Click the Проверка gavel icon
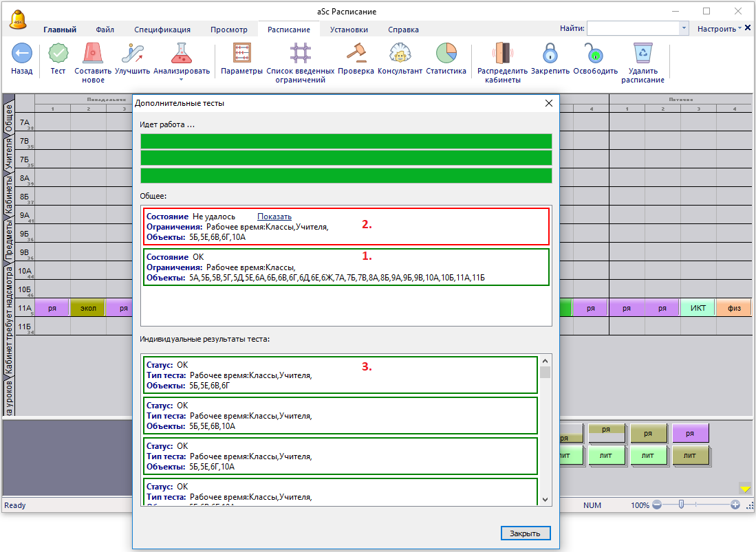This screenshot has height=552, width=756. (356, 54)
